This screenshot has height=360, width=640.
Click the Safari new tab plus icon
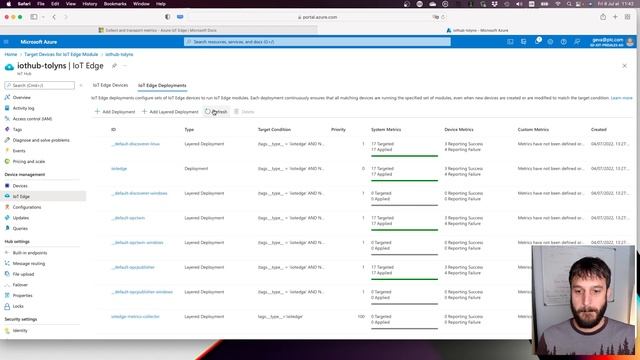pos(615,17)
